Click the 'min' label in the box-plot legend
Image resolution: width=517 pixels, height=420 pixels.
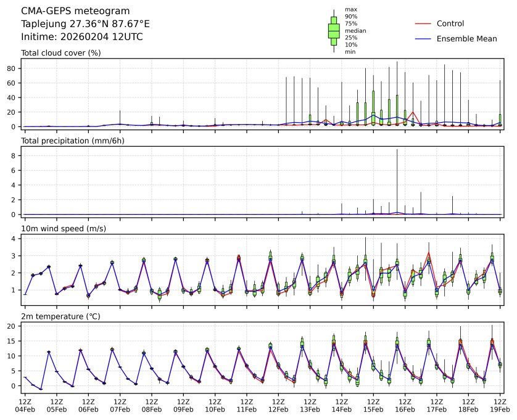tap(350, 52)
